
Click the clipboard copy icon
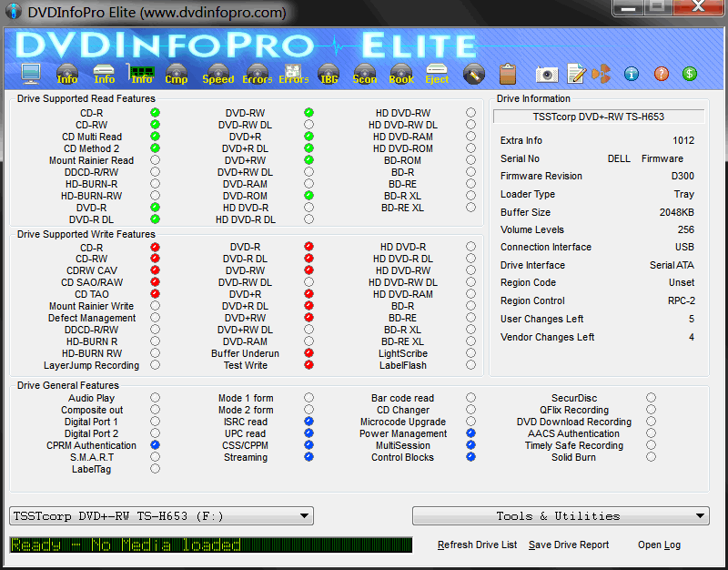[x=508, y=74]
